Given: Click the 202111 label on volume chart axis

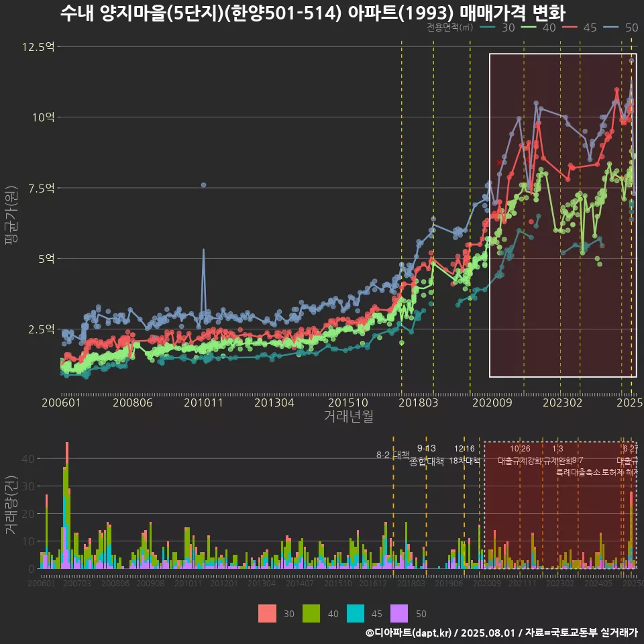Looking at the screenshot, I should (523, 583).
